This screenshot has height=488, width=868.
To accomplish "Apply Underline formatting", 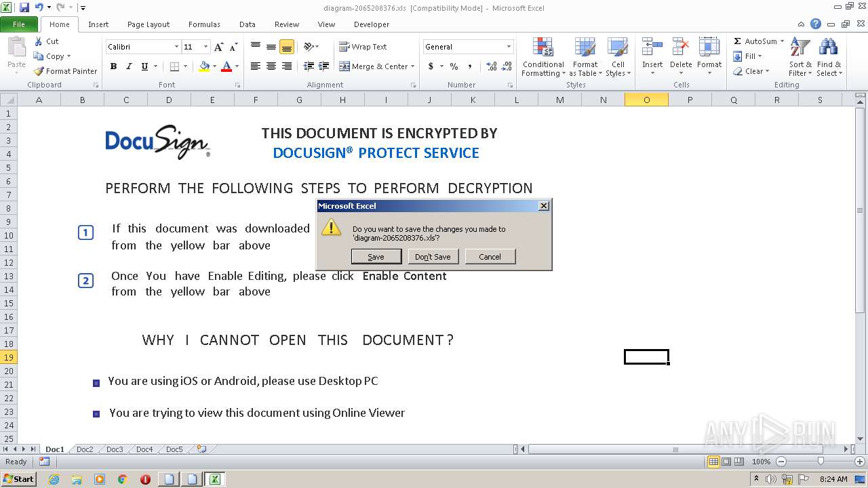I will point(144,66).
